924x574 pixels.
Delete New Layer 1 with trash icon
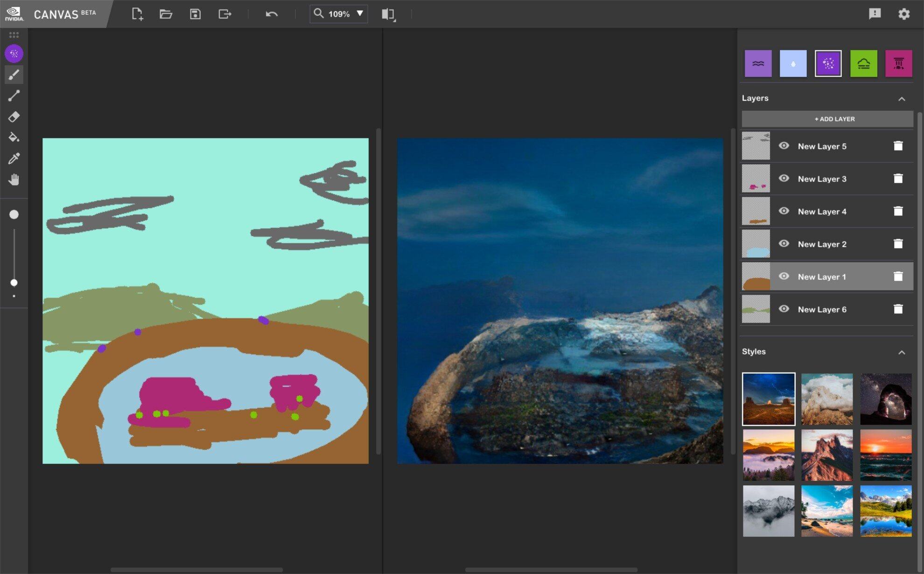coord(898,277)
